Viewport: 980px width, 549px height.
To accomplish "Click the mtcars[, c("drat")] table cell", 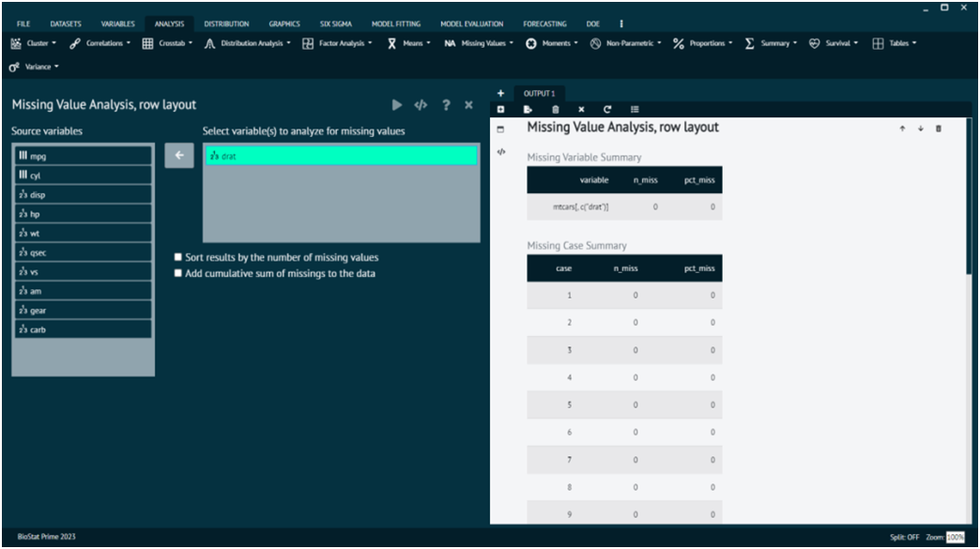I will tap(581, 206).
